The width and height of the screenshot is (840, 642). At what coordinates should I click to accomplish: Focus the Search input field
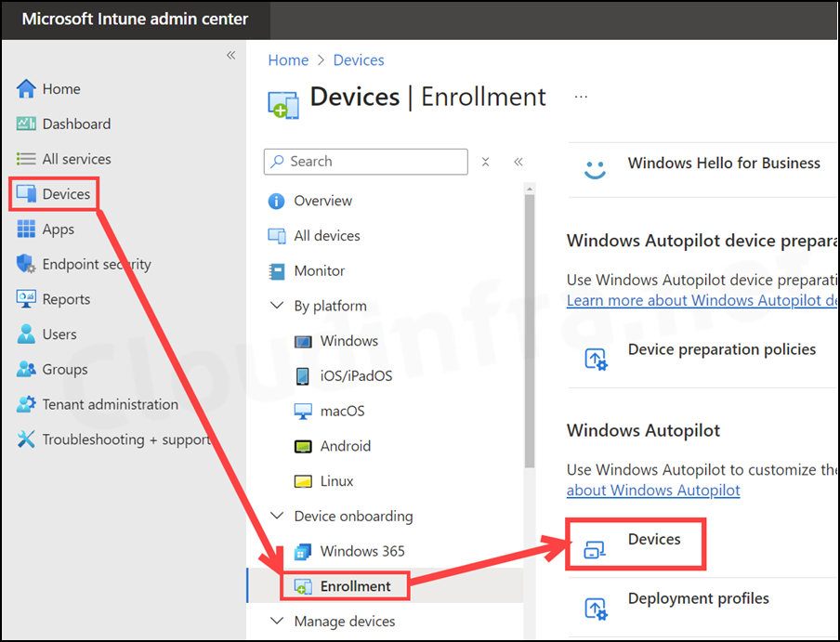tap(366, 162)
